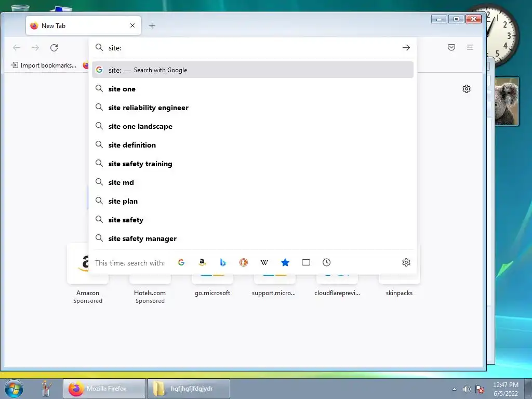Select the New Tab tab
The width and height of the screenshot is (532, 399).
click(x=83, y=25)
